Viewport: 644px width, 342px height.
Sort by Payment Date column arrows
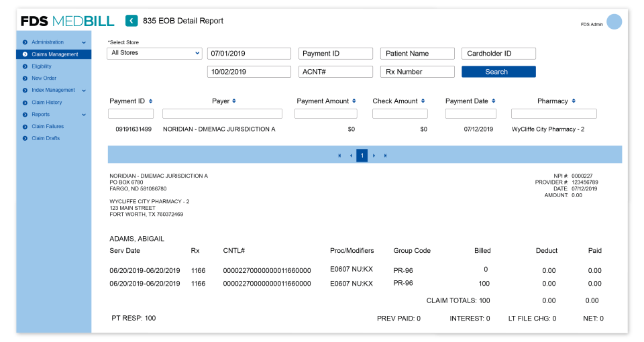tap(494, 101)
